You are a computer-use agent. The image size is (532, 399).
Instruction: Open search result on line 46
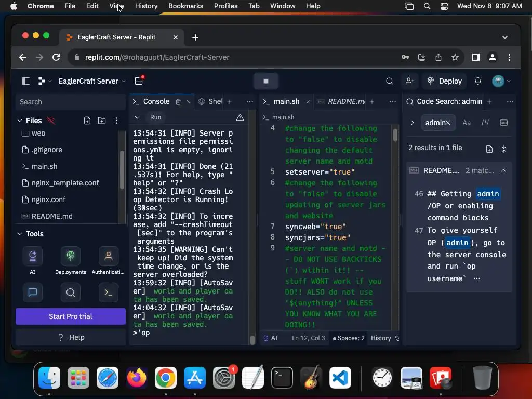tap(460, 206)
